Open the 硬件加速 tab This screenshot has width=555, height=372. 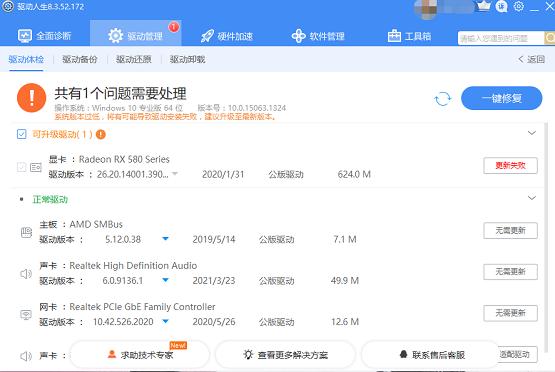point(227,36)
